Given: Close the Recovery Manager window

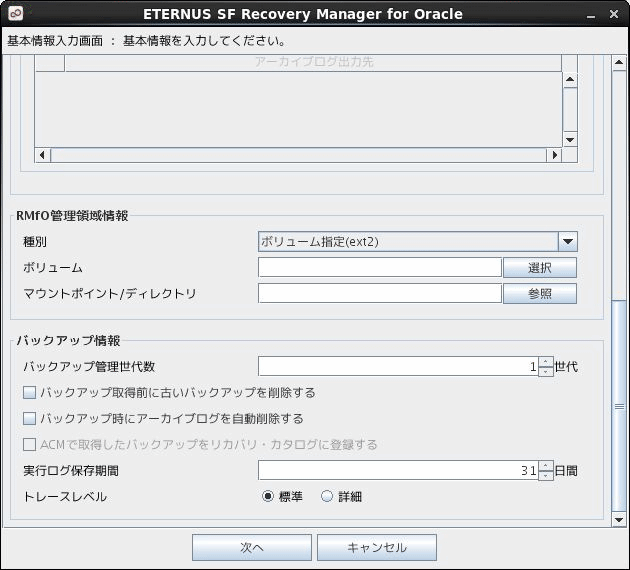Looking at the screenshot, I should click(x=614, y=14).
